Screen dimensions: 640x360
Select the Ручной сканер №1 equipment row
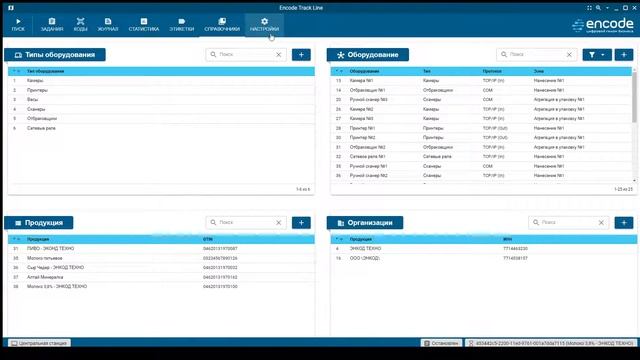[481, 166]
